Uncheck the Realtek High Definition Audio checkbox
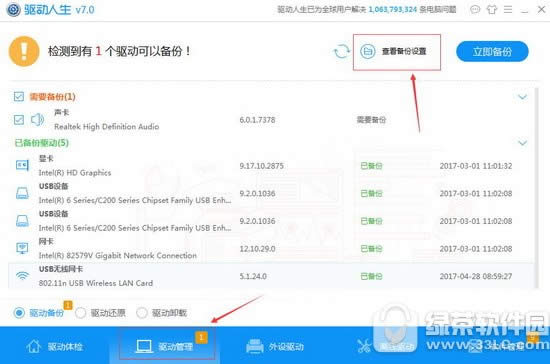The width and height of the screenshot is (550, 364). point(19,120)
